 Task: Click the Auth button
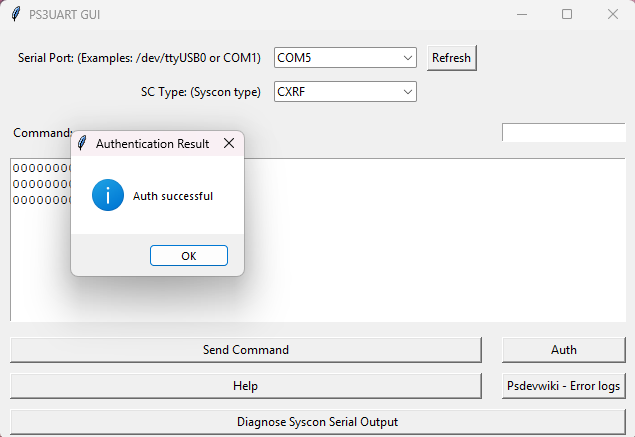(x=563, y=350)
